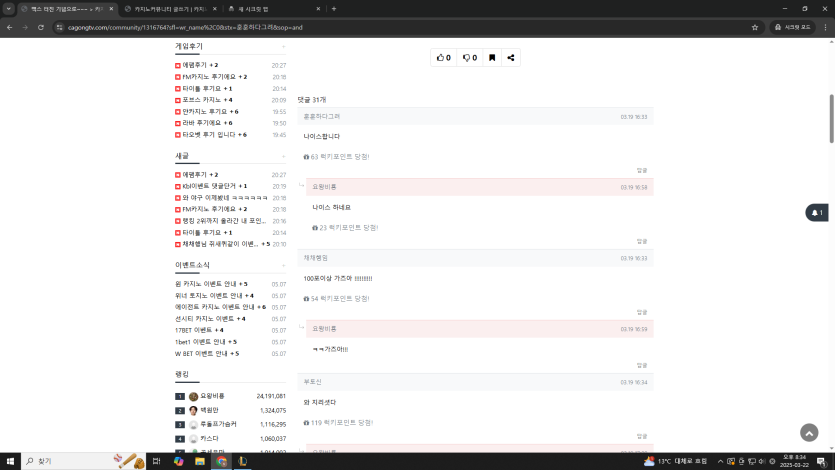The image size is (835, 470).
Task: Open the Windows Start menu
Action: point(10,461)
